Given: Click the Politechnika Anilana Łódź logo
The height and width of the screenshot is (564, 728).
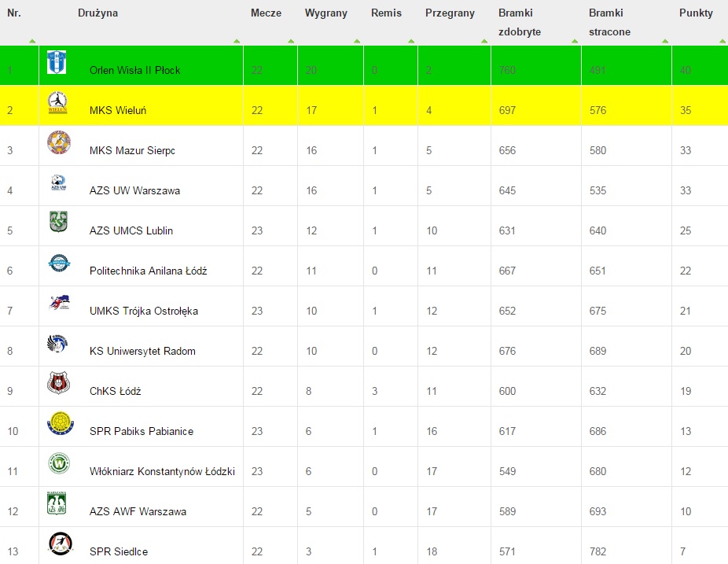Looking at the screenshot, I should coord(58,263).
